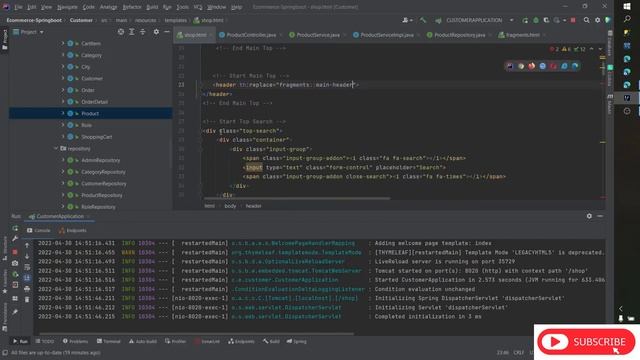Click the down arrow icon in console
The image size is (640, 360).
(x=27, y=256)
